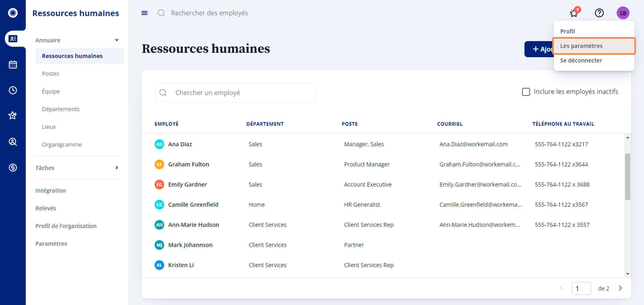Open the dollar payroll sidebar icon
This screenshot has height=305, width=644.
(x=13, y=167)
